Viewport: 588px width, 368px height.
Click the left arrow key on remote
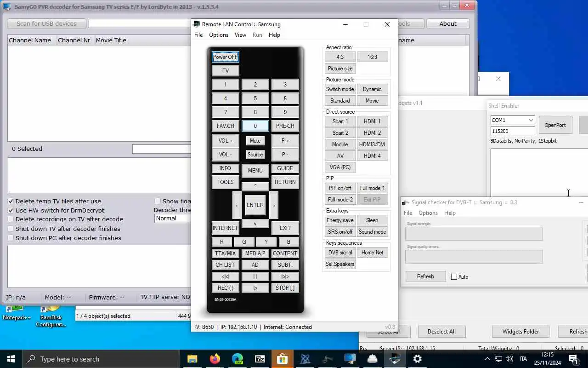[x=237, y=205]
